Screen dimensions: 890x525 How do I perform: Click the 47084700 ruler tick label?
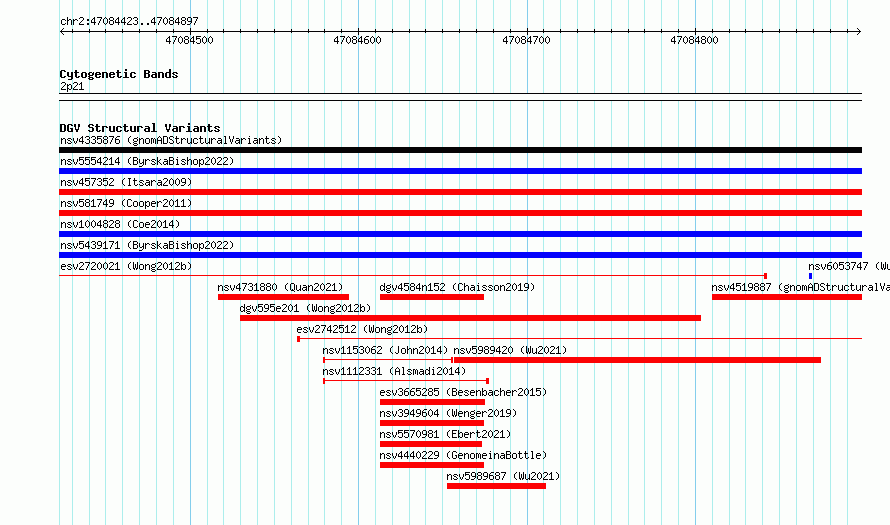[526, 40]
